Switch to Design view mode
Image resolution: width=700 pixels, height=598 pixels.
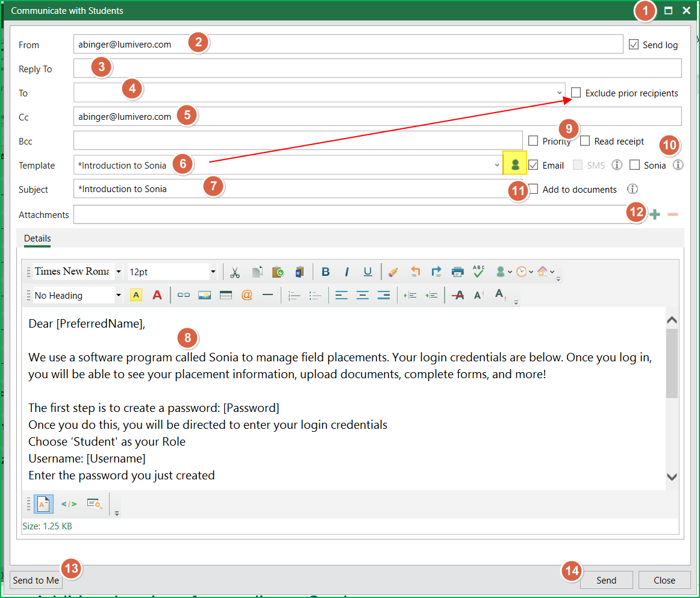coord(43,504)
